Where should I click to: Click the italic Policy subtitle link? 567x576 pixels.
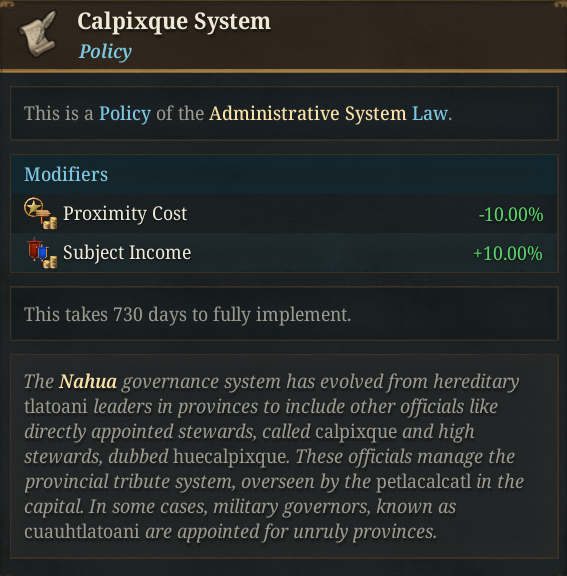(105, 51)
